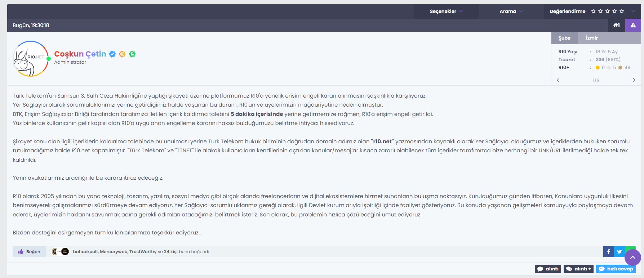Share the post on Facebook

(609, 252)
